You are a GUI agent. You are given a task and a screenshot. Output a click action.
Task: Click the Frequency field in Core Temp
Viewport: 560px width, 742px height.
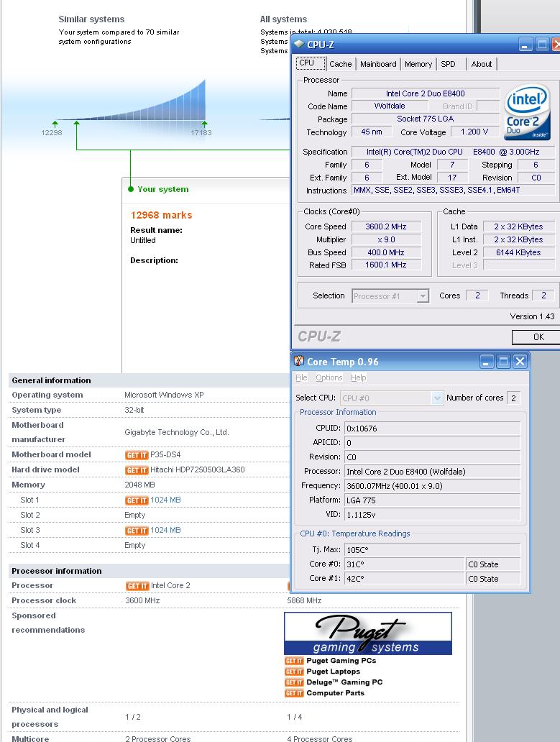pos(432,486)
